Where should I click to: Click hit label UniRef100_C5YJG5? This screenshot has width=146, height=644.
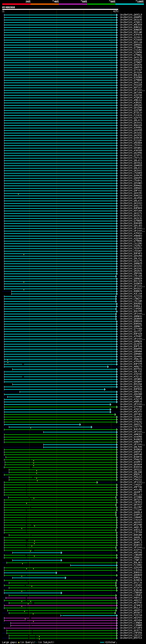pyautogui.click(x=131, y=276)
